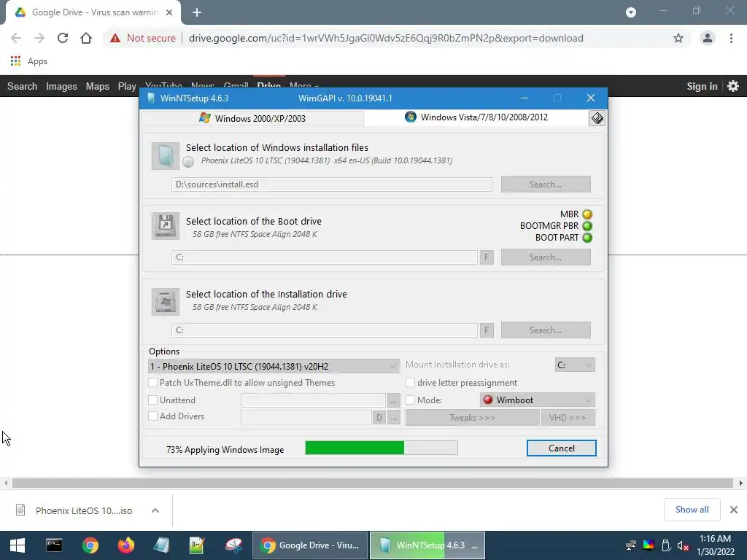Click the install.esd path field

click(332, 184)
